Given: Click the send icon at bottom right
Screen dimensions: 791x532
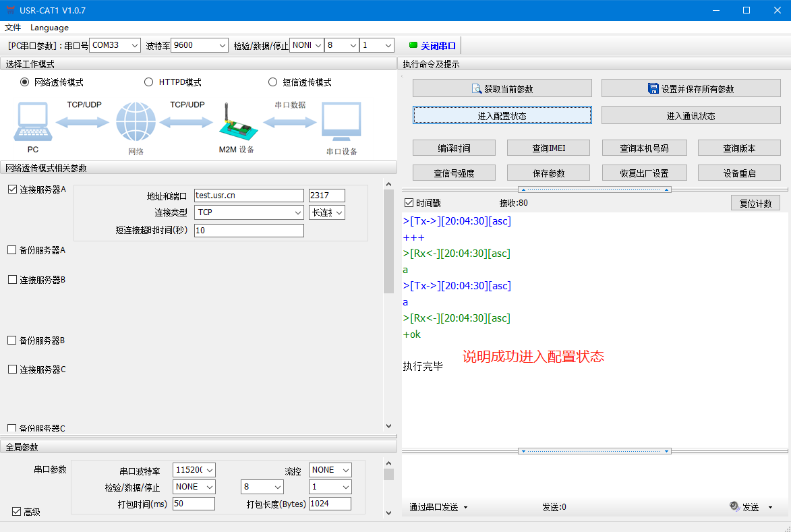Looking at the screenshot, I should (x=735, y=507).
